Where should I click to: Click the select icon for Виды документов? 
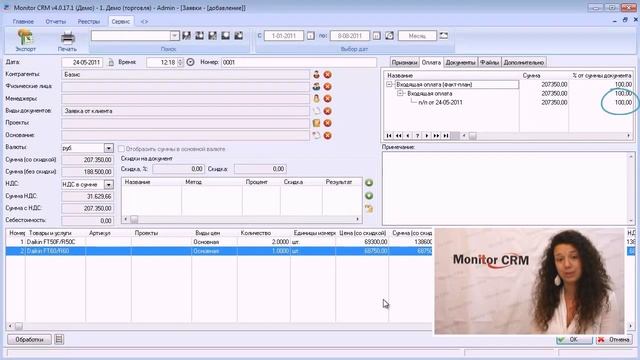click(x=316, y=111)
